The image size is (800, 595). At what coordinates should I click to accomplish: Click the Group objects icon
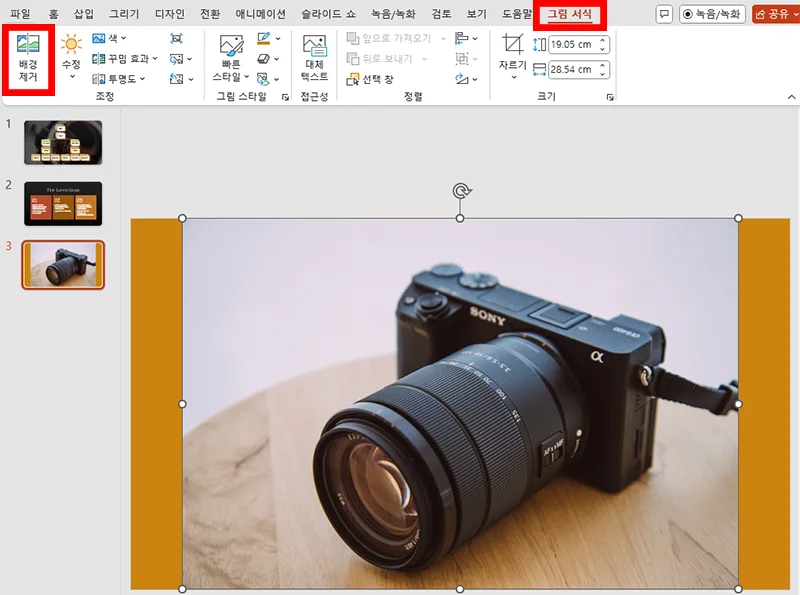(x=462, y=59)
